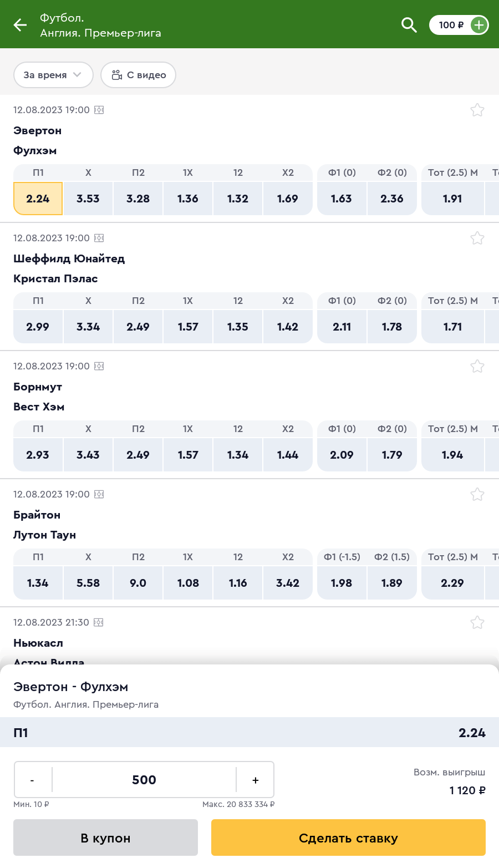Favorite the Brighton vs Luton Town match
The height and width of the screenshot is (868, 499).
[x=477, y=494]
